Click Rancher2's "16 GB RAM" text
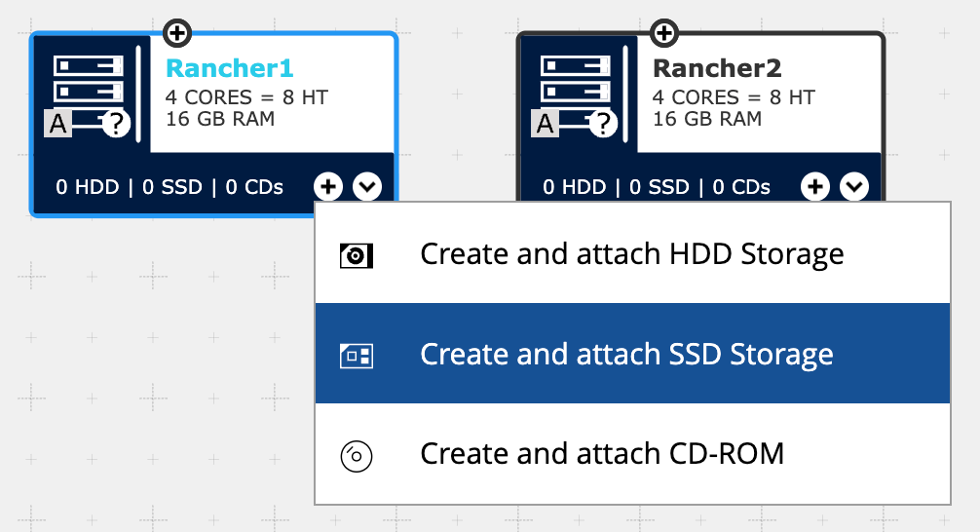The height and width of the screenshot is (532, 980). [x=707, y=119]
